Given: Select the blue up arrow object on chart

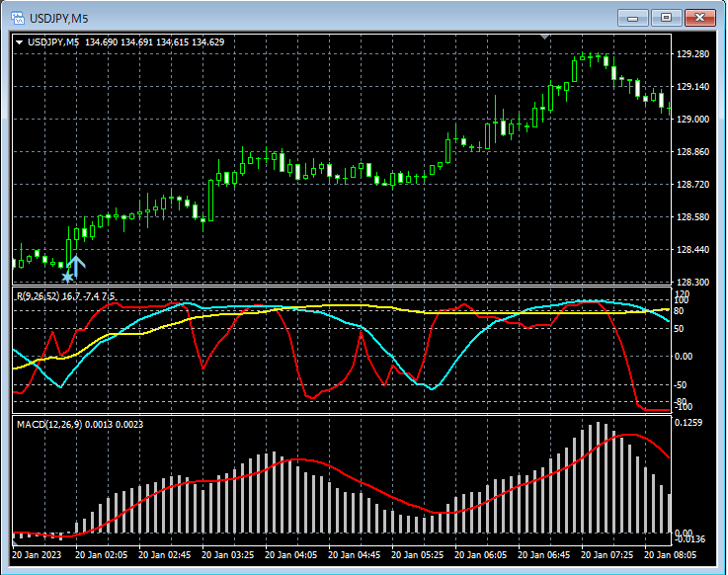Looking at the screenshot, I should pyautogui.click(x=76, y=266).
